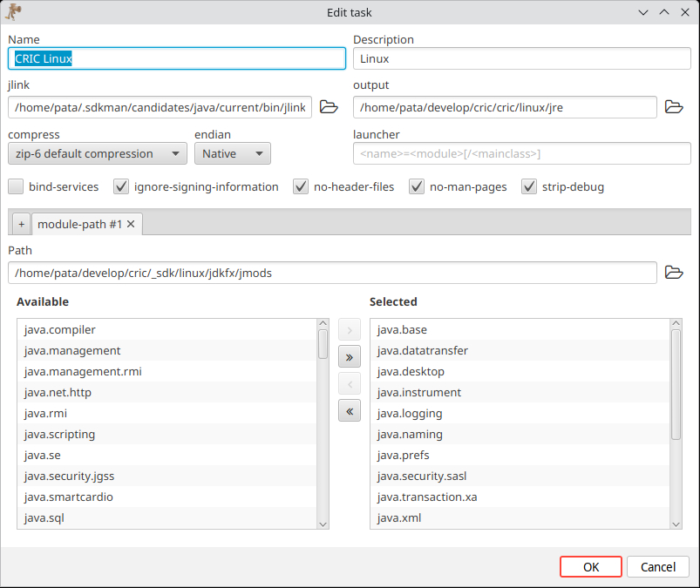Open folder browser for module Path field
Image resolution: width=700 pixels, height=588 pixels.
coord(674,273)
